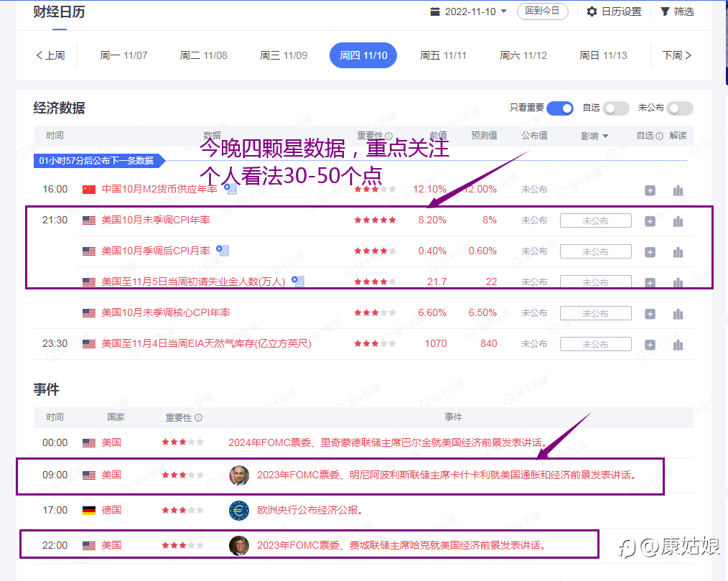Image resolution: width=728 pixels, height=581 pixels.
Task: Open 卡什卡利 portrait thumbnail in 09:00 event
Action: [239, 475]
